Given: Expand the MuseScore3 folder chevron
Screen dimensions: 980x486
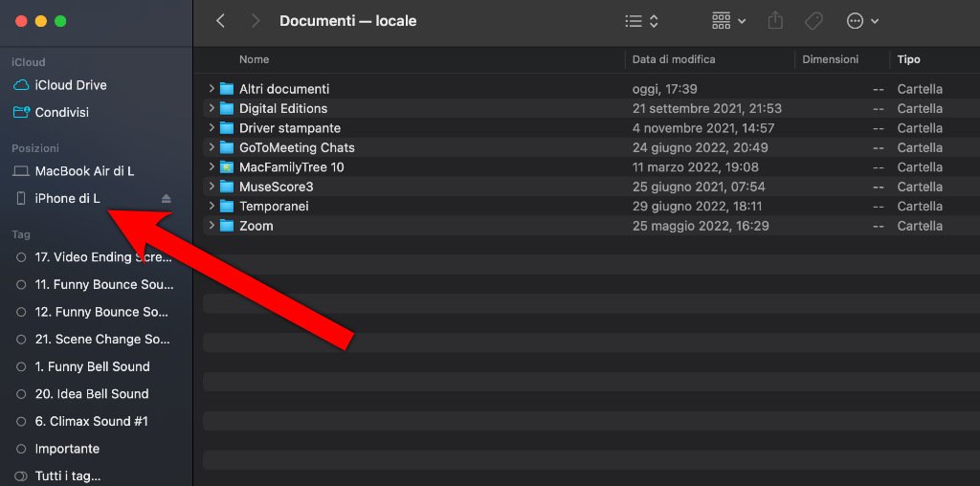Looking at the screenshot, I should pos(212,187).
